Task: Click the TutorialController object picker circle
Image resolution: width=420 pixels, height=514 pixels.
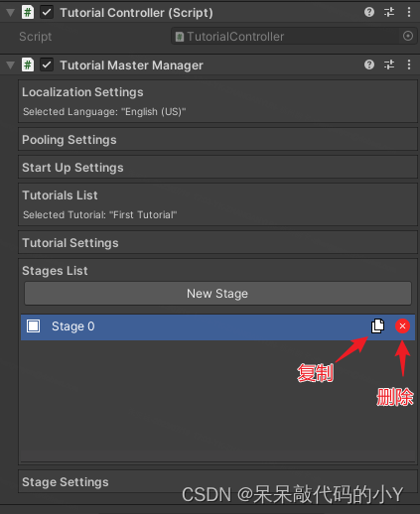Action: coord(408,36)
